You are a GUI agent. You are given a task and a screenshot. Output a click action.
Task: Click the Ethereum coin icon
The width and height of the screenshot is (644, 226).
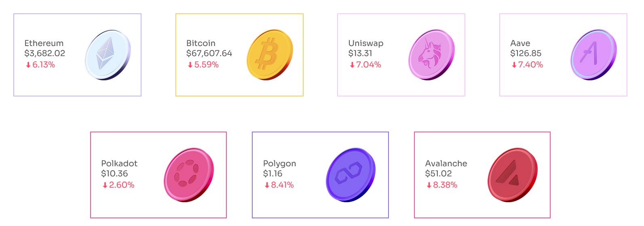pos(108,55)
